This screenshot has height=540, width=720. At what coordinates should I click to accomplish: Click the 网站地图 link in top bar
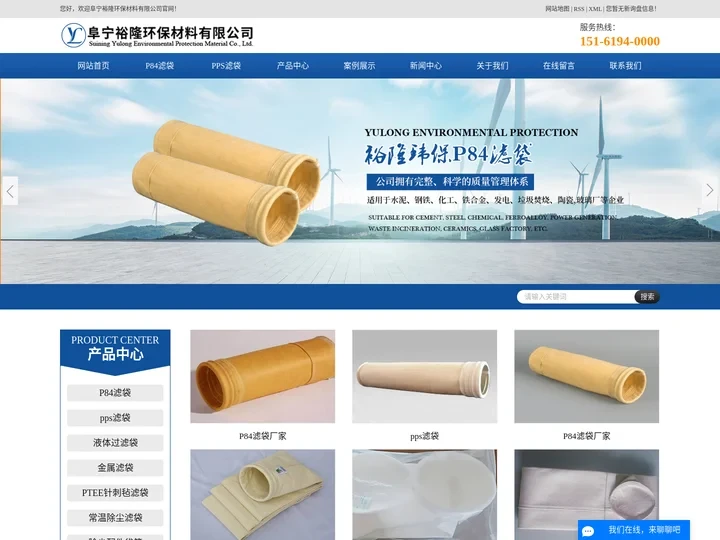(x=557, y=9)
